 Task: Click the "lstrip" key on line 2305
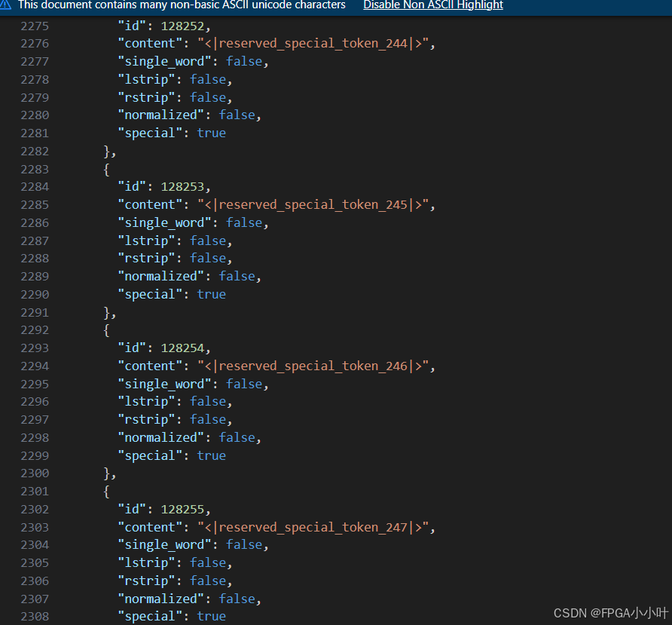(x=148, y=562)
